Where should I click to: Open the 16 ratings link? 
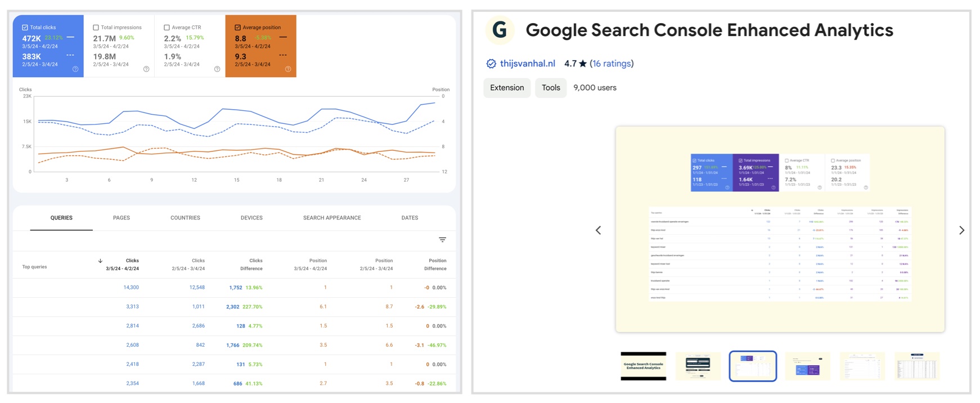click(x=612, y=64)
